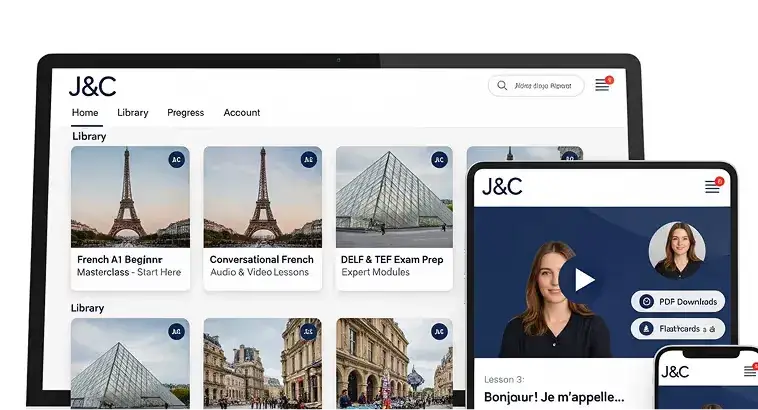Click the J&C logo on the tablet
Screen dimensions: 758x410
coord(502,186)
